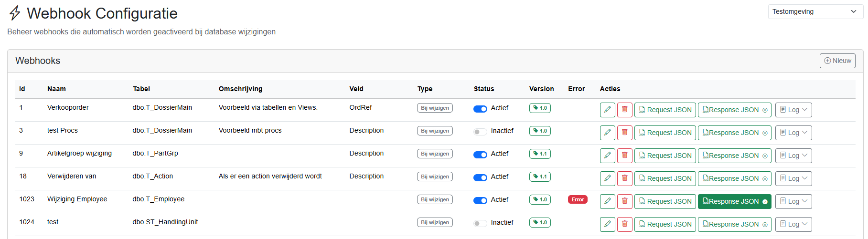Open Response JSON for Artikelgroep wijziging

(735, 156)
